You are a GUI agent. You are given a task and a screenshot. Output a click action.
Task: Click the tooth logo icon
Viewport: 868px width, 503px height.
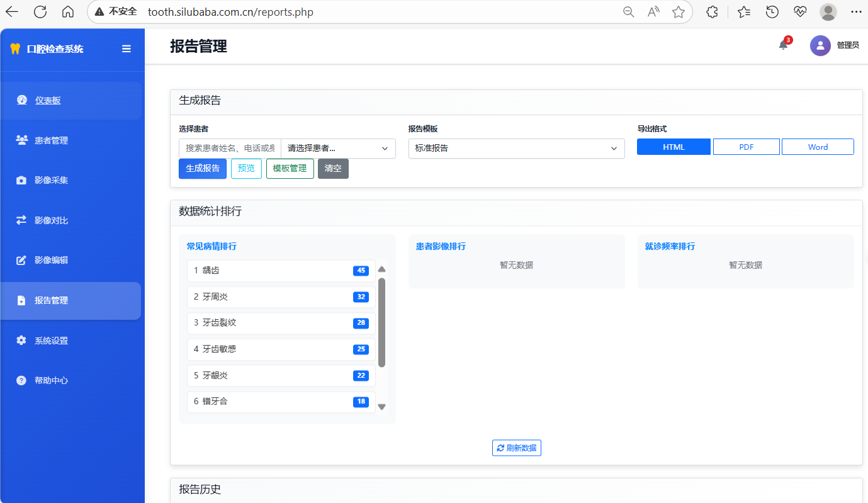[16, 48]
